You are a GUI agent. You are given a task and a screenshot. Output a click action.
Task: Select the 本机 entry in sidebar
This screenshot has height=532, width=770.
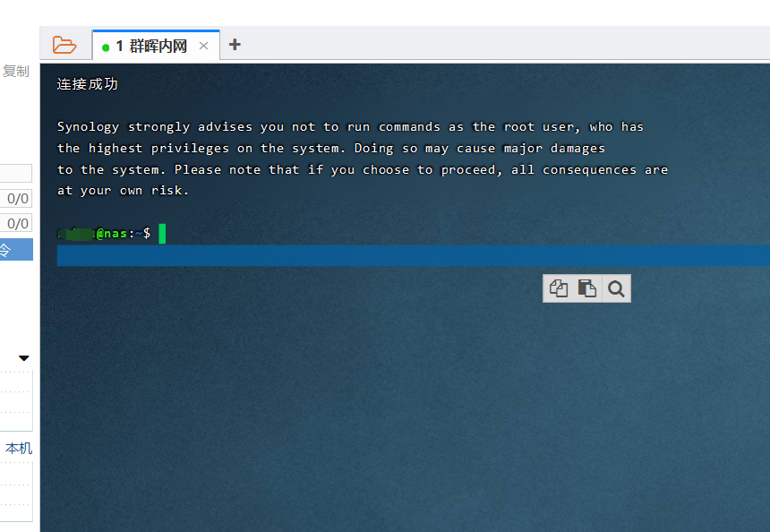coord(19,449)
